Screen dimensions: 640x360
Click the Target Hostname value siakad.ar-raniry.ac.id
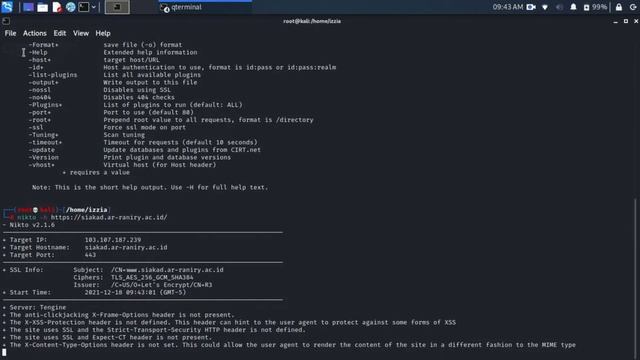(126, 247)
